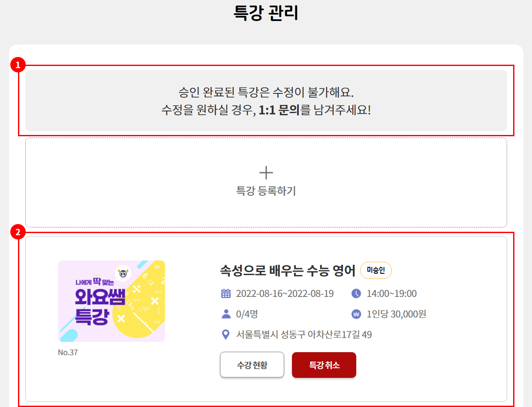532x407 pixels.
Task: Click the calendar icon beside the date range
Action: point(226,293)
